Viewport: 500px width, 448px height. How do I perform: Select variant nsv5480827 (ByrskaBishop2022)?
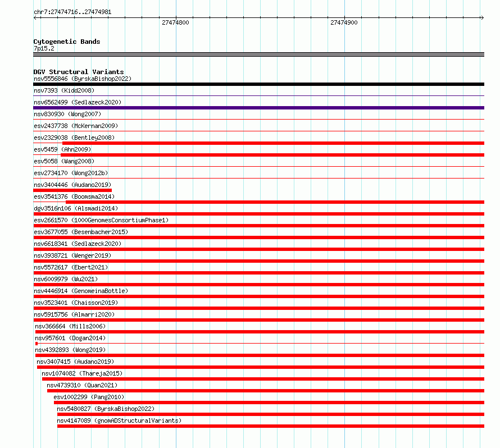click(106, 409)
